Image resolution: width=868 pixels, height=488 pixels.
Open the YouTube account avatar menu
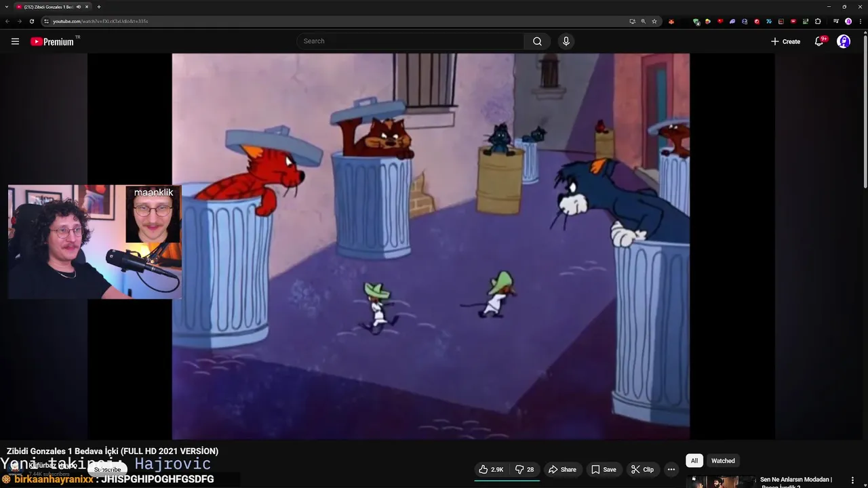844,41
